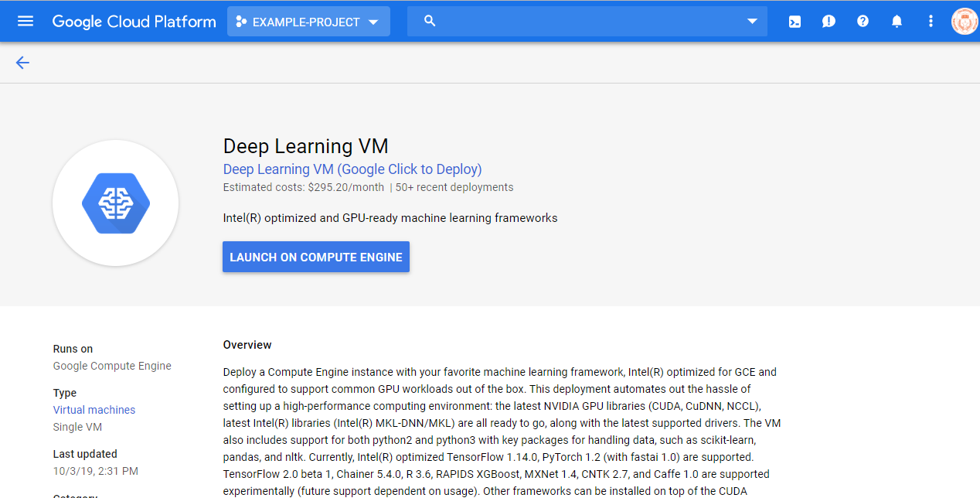Viewport: 980px width, 498px height.
Task: Click the Runs on label
Action: coord(73,349)
